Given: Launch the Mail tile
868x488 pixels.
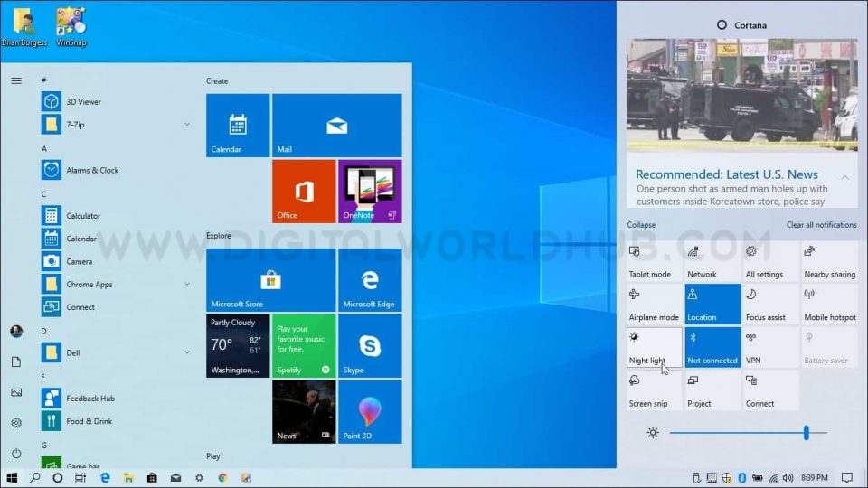Looking at the screenshot, I should pyautogui.click(x=336, y=126).
